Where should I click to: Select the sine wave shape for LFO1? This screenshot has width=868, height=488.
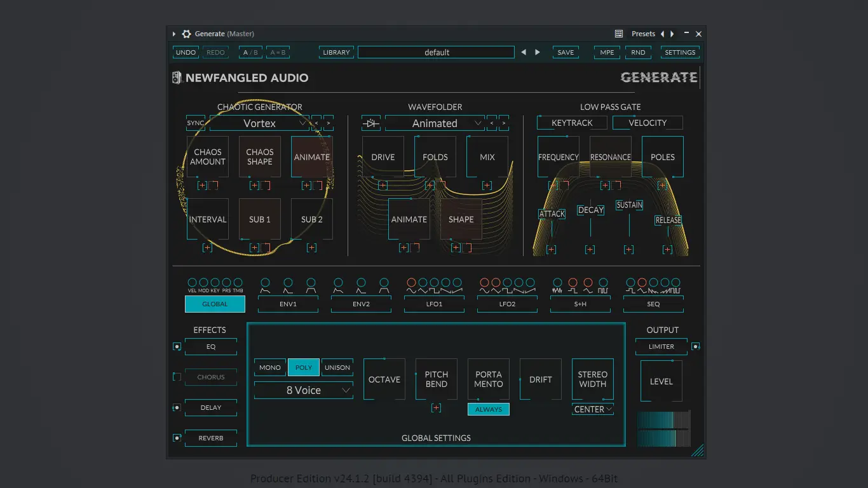412,284
